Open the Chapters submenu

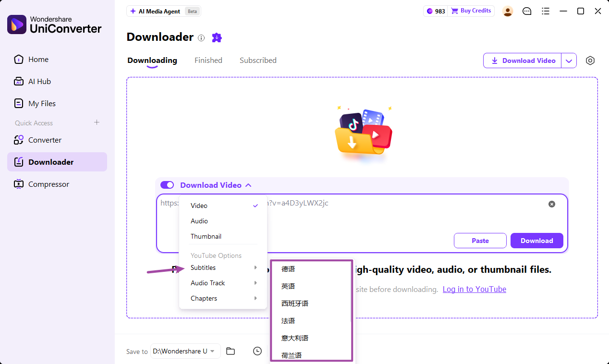[223, 298]
